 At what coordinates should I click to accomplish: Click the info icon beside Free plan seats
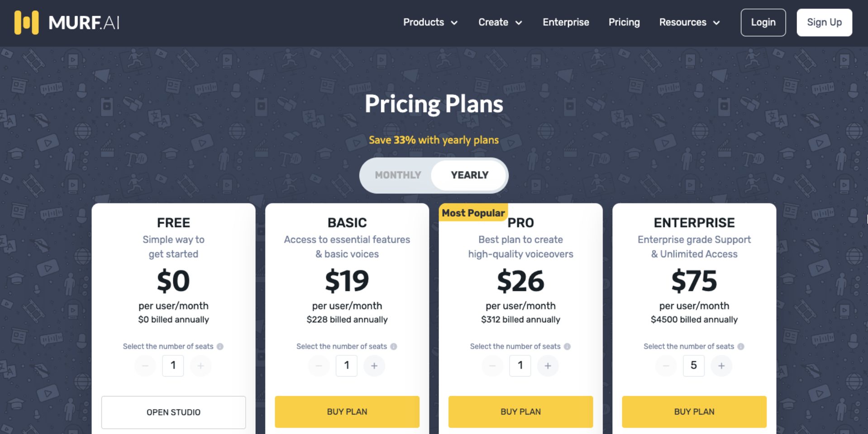220,346
